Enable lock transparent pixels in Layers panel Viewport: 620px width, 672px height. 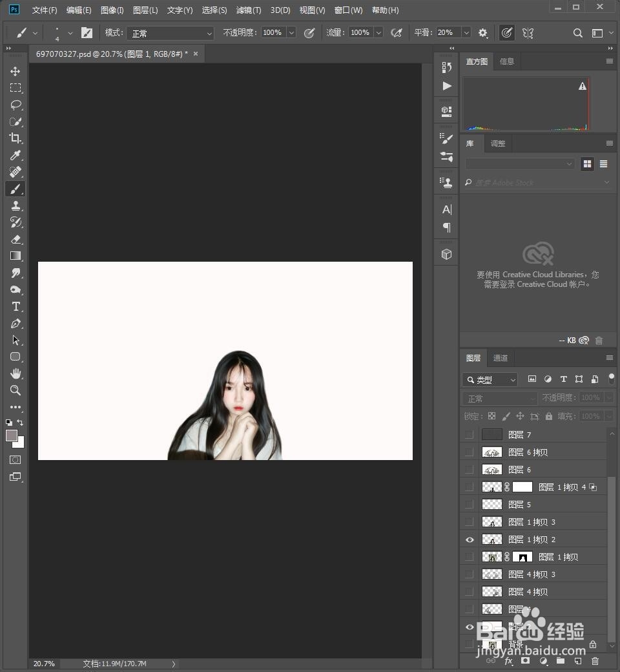tap(491, 416)
